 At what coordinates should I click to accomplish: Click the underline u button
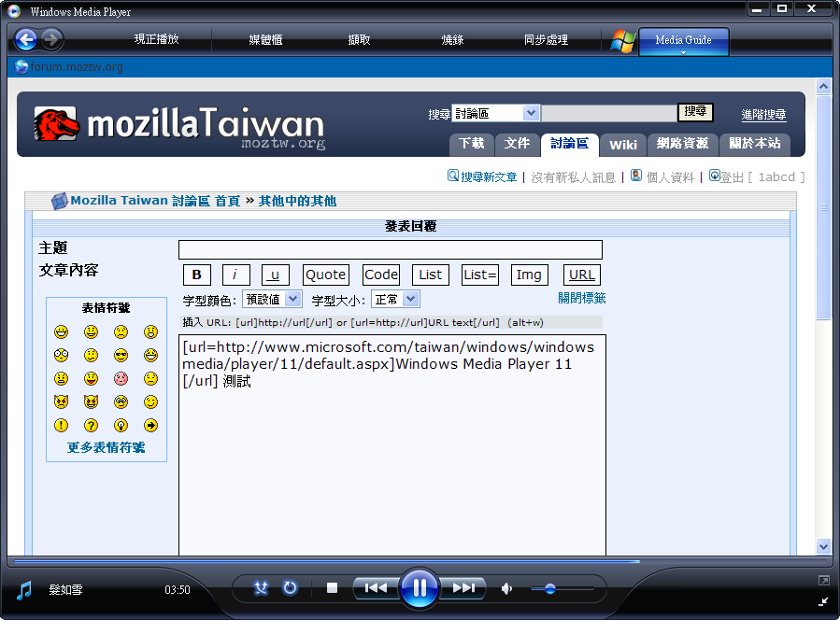pos(276,275)
